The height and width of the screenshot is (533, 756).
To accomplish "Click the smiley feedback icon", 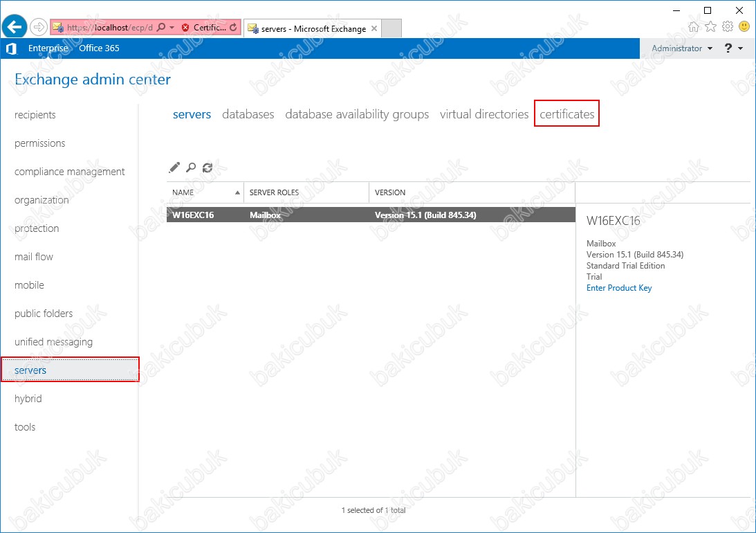I will coord(744,26).
